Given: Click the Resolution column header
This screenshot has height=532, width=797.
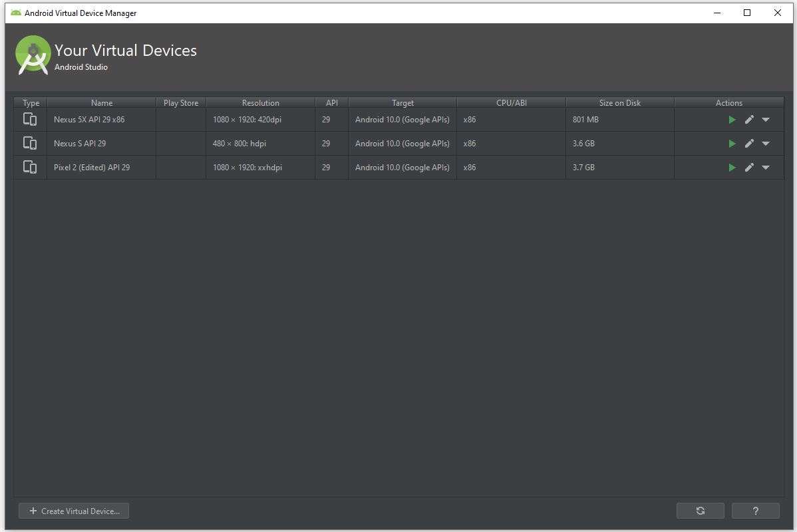Looking at the screenshot, I should (260, 102).
